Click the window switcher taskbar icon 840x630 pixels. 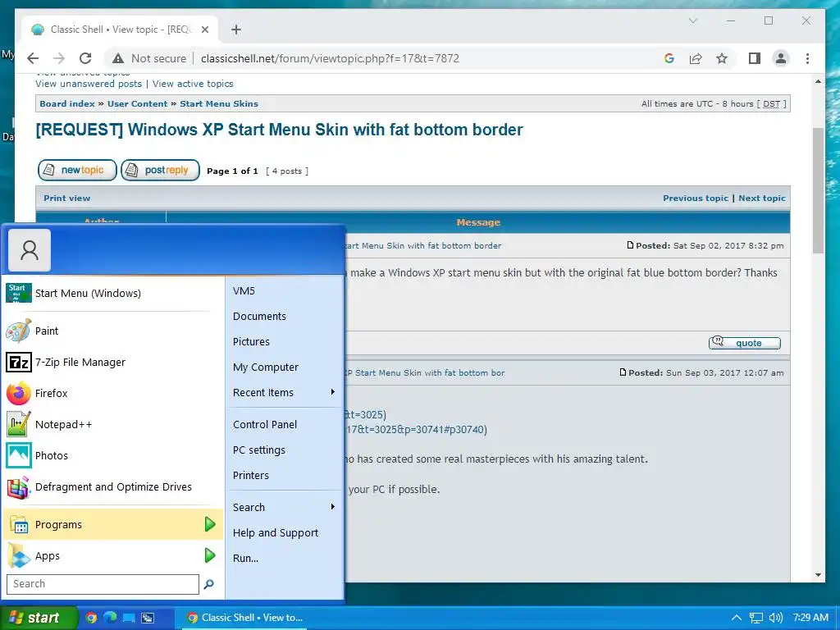coord(148,618)
